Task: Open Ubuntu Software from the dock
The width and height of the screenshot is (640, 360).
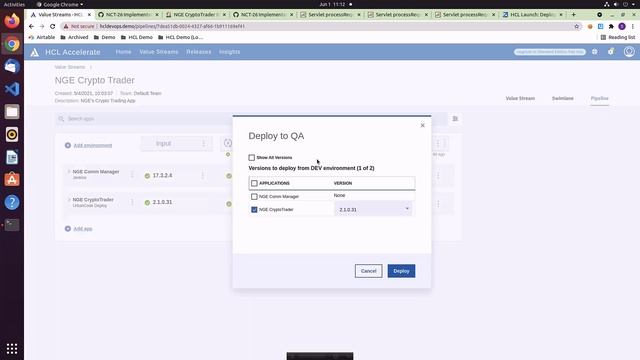Action: pos(12,179)
